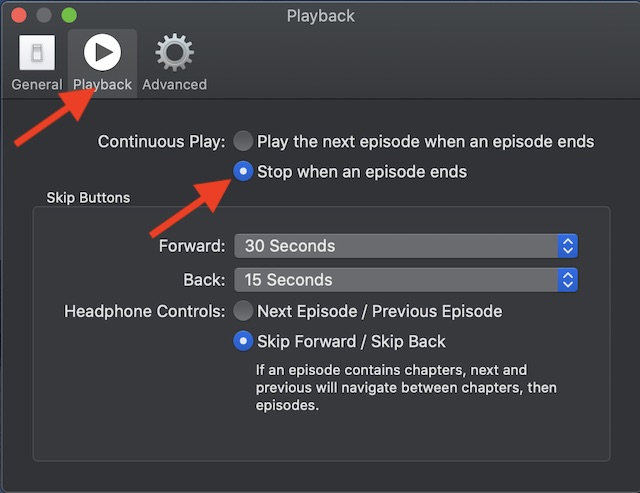Select Play the next episode radio button

pos(243,142)
